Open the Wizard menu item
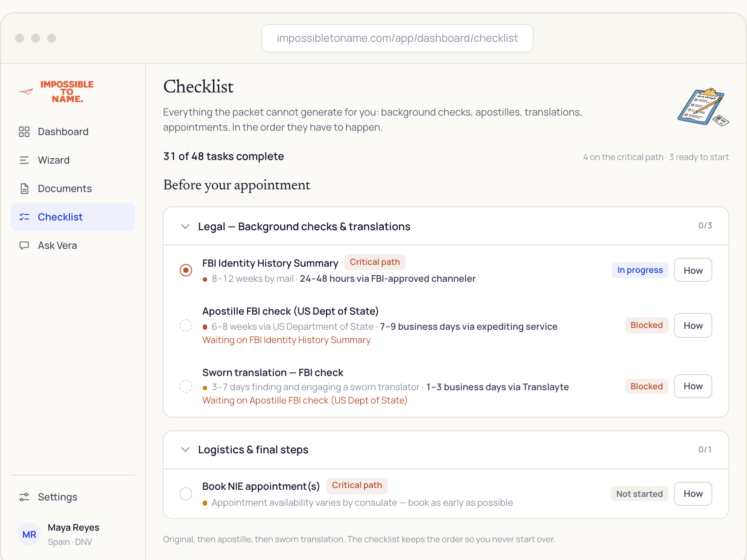The image size is (747, 560). [x=73, y=160]
